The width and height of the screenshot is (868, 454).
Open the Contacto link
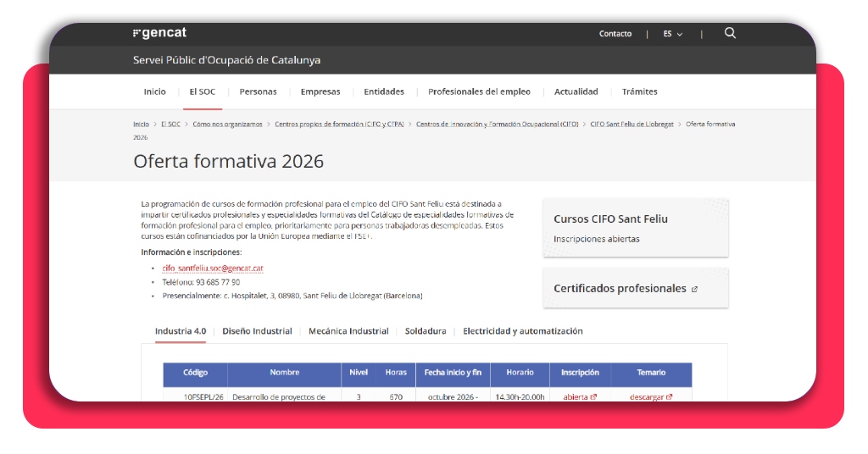[x=615, y=34]
